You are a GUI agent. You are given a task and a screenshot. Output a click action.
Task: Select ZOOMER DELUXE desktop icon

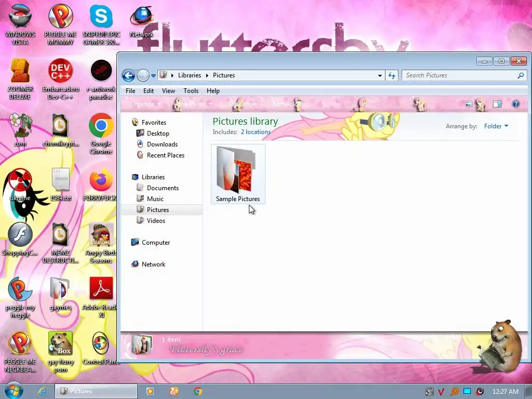[x=20, y=79]
